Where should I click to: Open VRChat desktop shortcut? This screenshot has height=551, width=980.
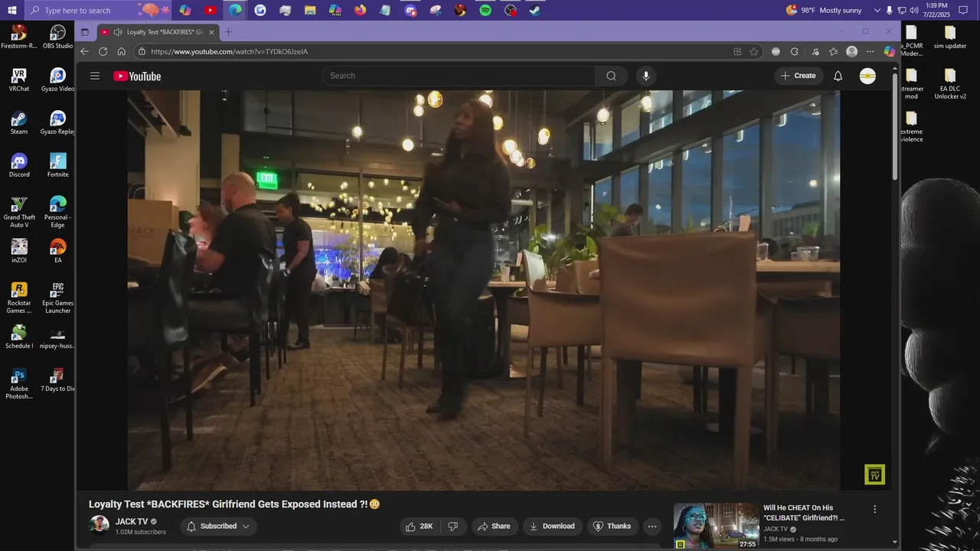point(19,80)
